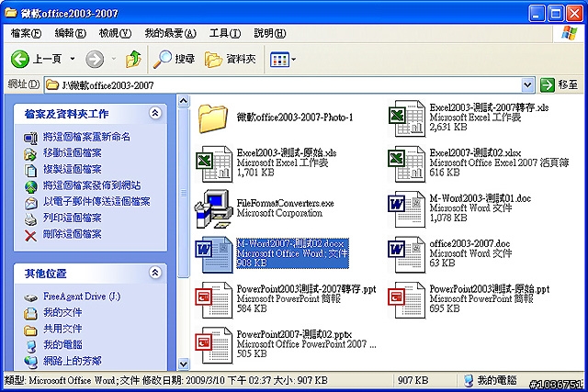This screenshot has width=588, height=392.
Task: Select office2003-2007.doc file icon
Action: tap(407, 254)
